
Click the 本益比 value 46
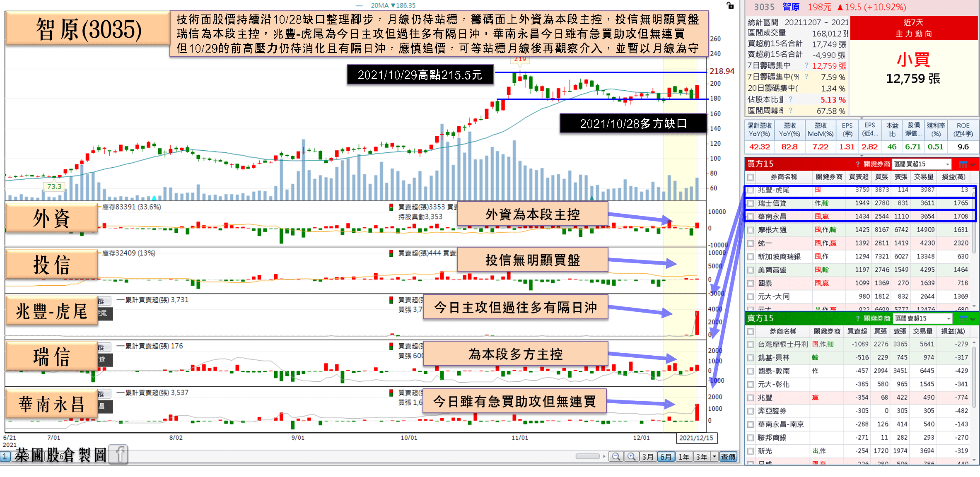pyautogui.click(x=892, y=147)
